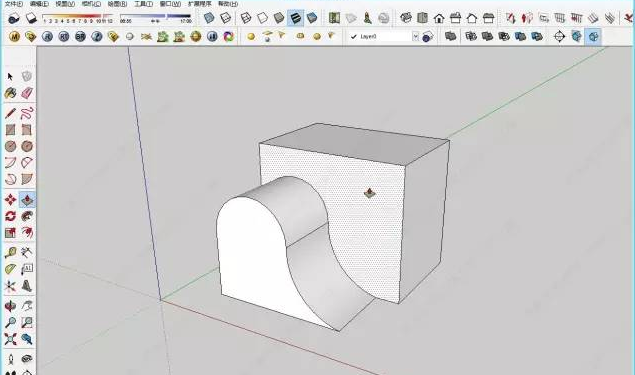Select the Follow Me tool
Viewport: 635px width, 375px height.
pyautogui.click(x=27, y=216)
